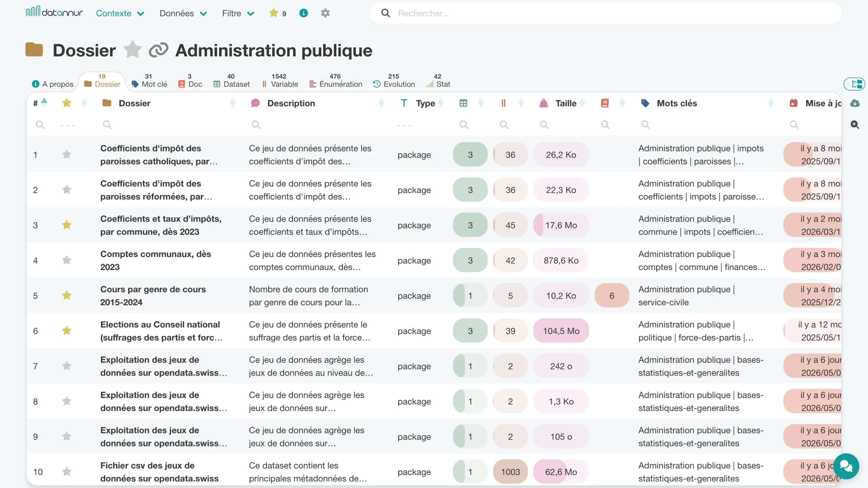Star row 4 Comptes communaux
Screen dimensions: 868x488
click(x=67, y=260)
